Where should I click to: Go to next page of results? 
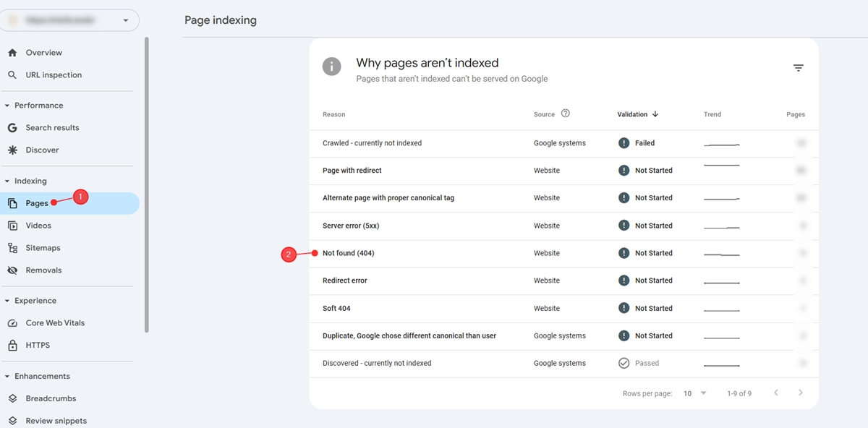point(801,393)
